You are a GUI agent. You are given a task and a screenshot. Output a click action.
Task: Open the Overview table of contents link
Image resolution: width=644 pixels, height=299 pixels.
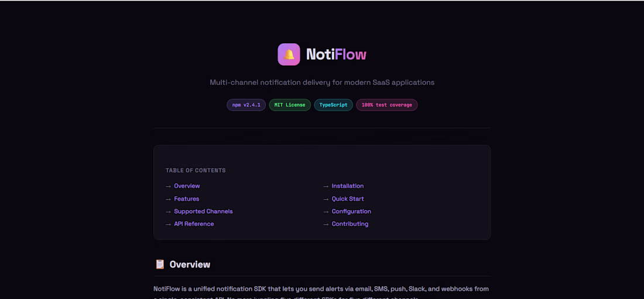187,186
